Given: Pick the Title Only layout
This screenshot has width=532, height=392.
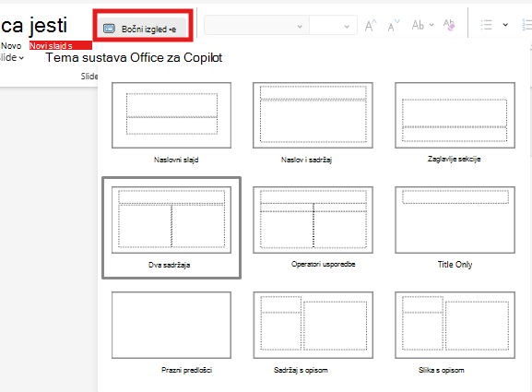Looking at the screenshot, I should [455, 227].
